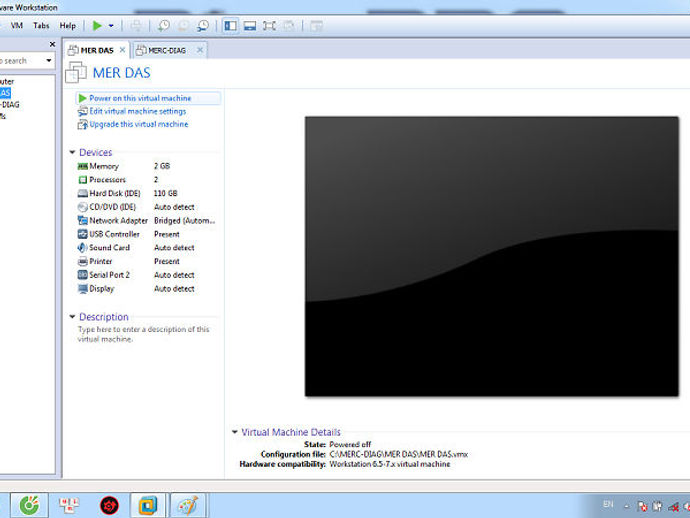Click the Bridged network adapter value

(x=184, y=220)
